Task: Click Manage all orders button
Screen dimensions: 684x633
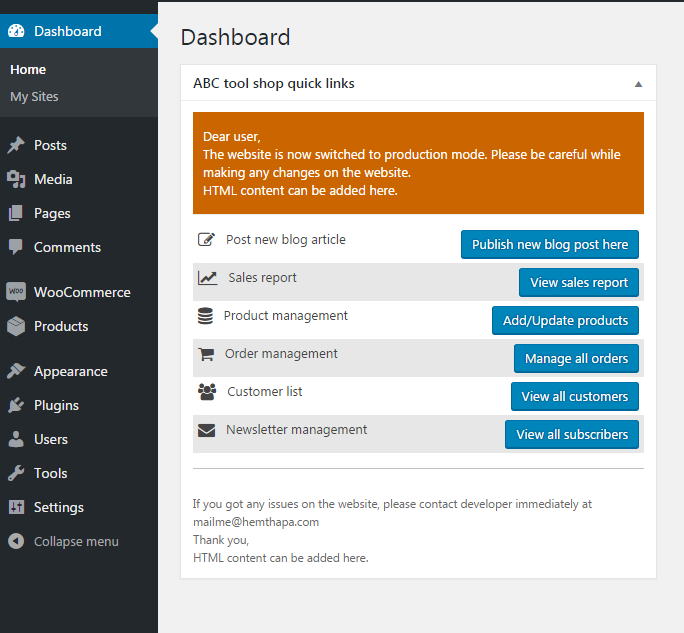Action: (x=576, y=358)
